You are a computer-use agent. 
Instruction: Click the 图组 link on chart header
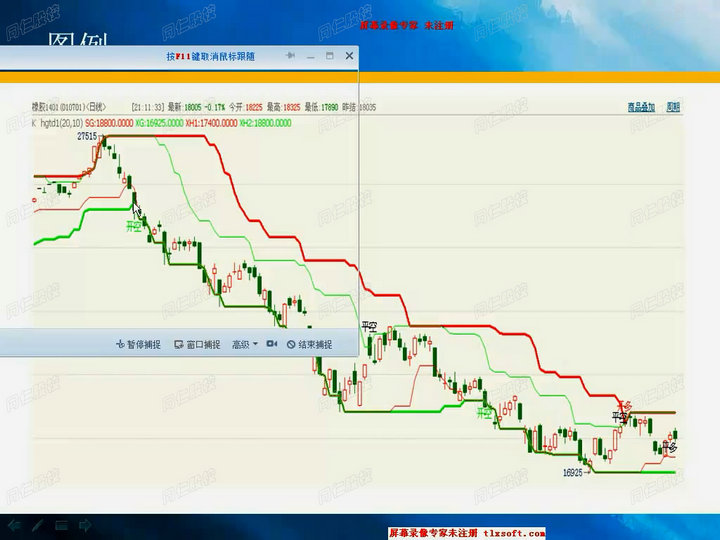pyautogui.click(x=673, y=105)
